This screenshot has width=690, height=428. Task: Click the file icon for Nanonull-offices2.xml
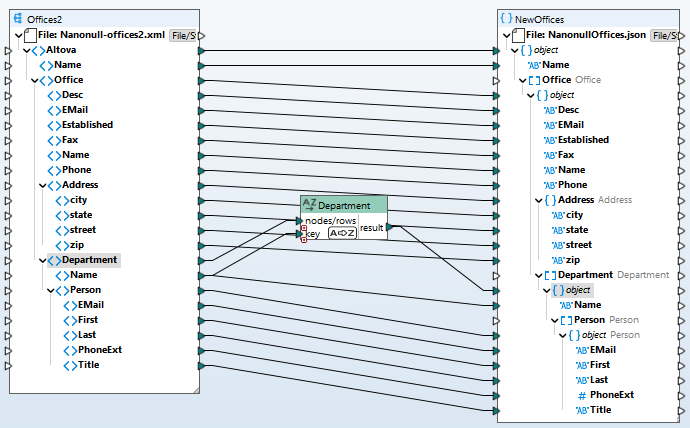tap(31, 35)
